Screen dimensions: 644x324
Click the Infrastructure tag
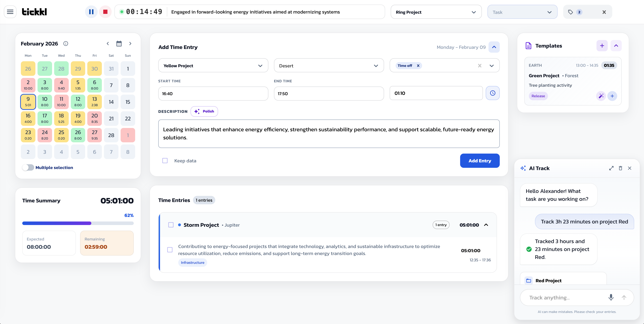click(x=192, y=262)
